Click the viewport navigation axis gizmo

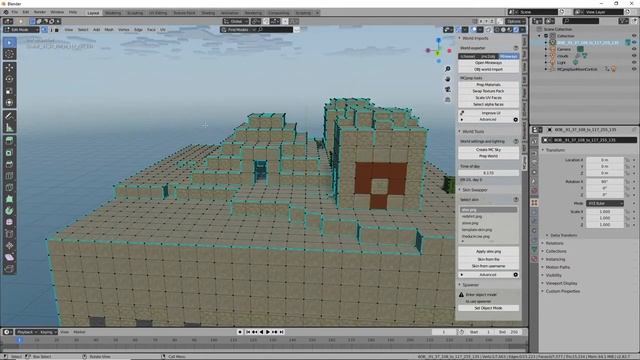click(438, 51)
